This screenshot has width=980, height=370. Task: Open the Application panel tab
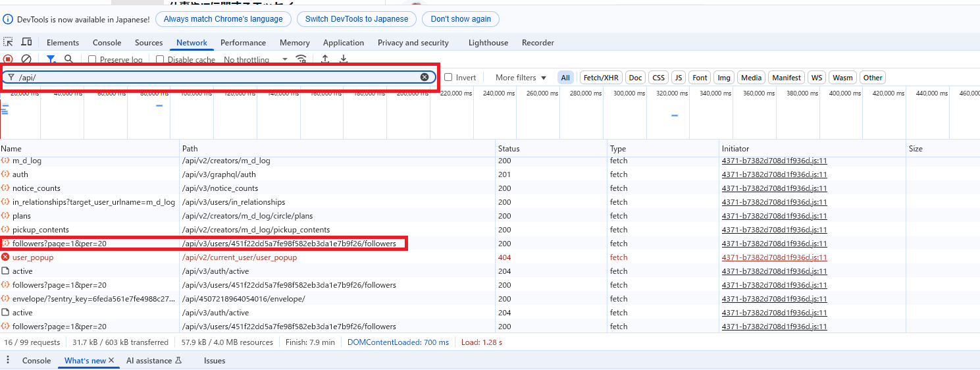point(343,42)
